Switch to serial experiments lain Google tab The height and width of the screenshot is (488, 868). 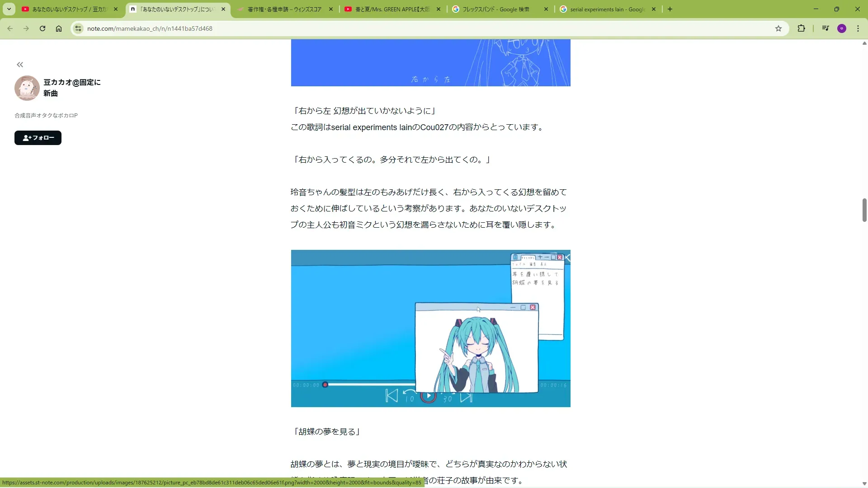tap(607, 9)
